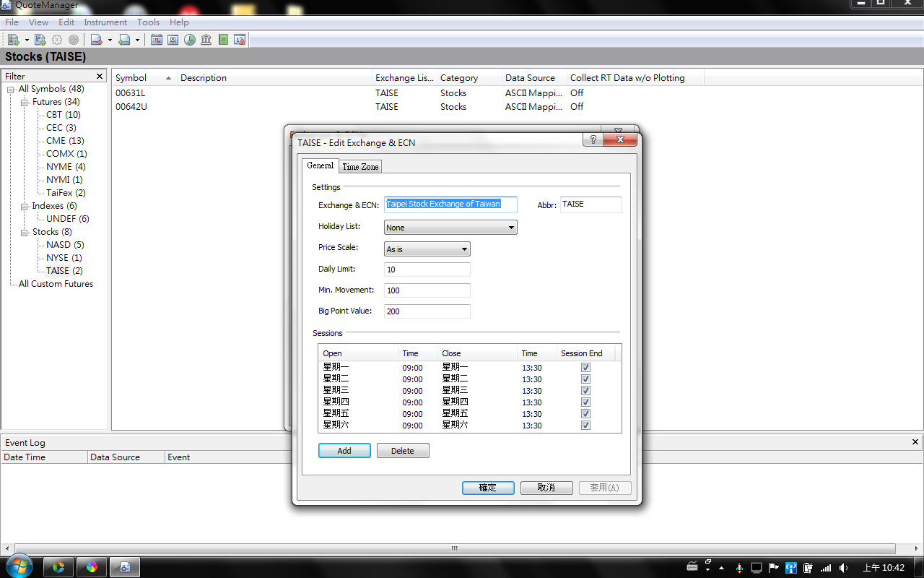Collapse the Stocks tree node
The image size is (924, 578).
coord(25,233)
